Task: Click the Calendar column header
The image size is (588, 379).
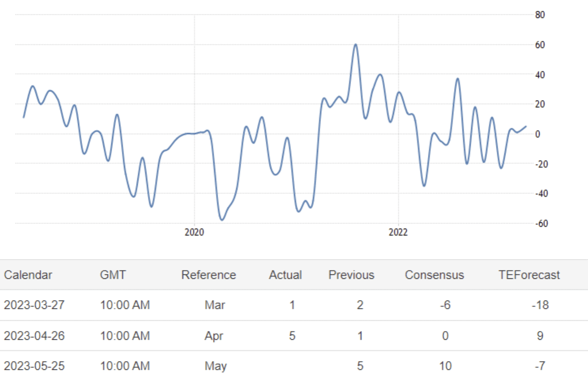Action: point(28,275)
